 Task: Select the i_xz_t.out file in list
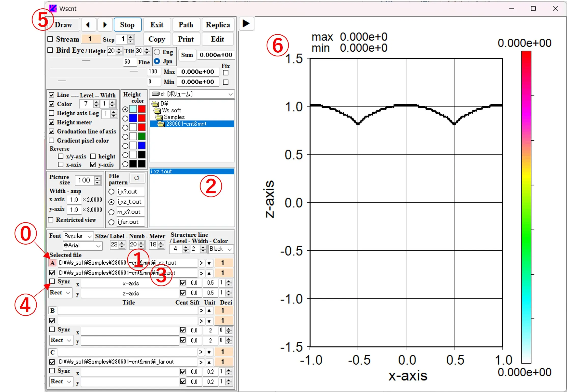tap(192, 172)
